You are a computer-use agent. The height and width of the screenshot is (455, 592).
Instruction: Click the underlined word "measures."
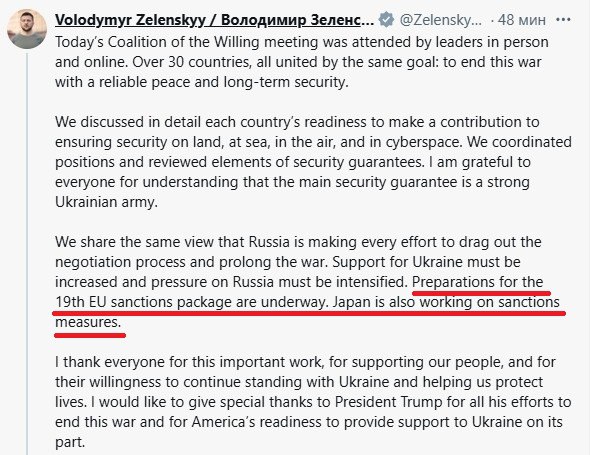[88, 322]
